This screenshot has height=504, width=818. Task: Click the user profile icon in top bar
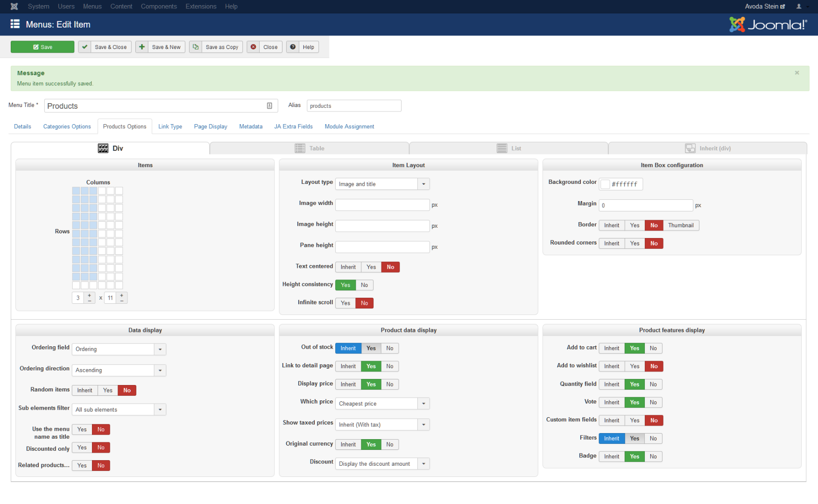point(799,7)
